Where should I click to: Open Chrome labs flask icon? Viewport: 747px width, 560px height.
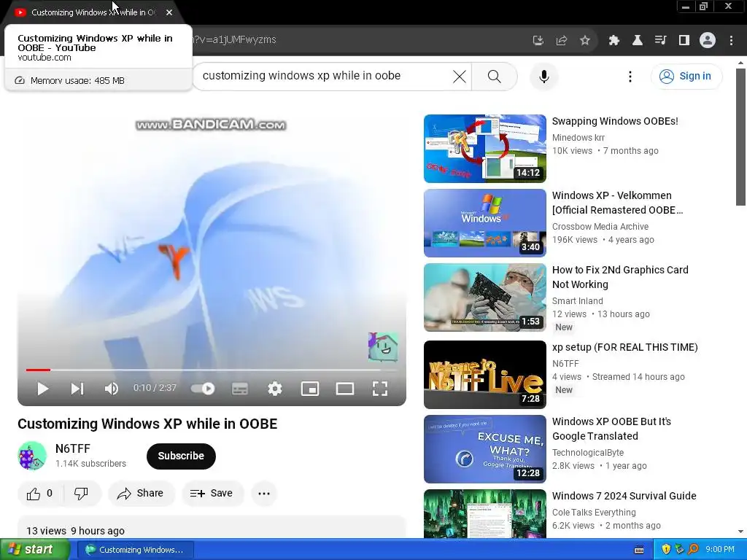[x=638, y=41]
